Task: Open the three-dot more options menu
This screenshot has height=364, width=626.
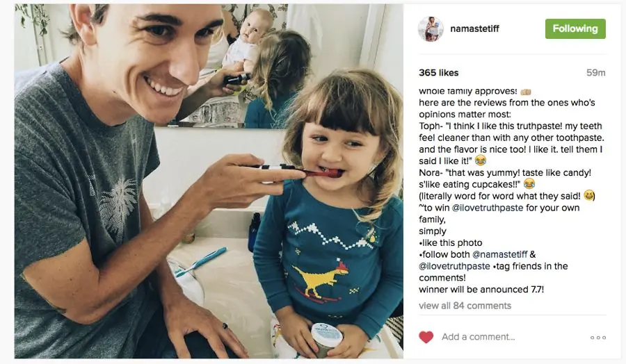Action: click(598, 338)
